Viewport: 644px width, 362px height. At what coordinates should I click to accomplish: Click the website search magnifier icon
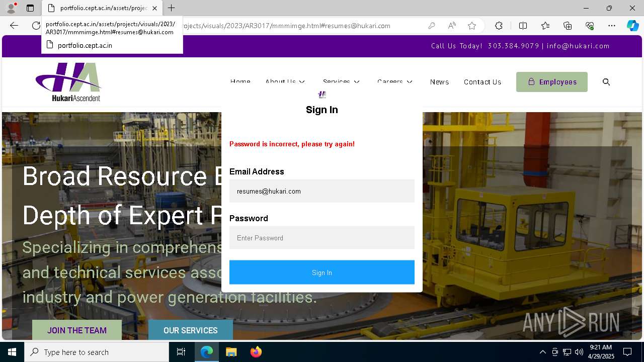click(x=606, y=82)
